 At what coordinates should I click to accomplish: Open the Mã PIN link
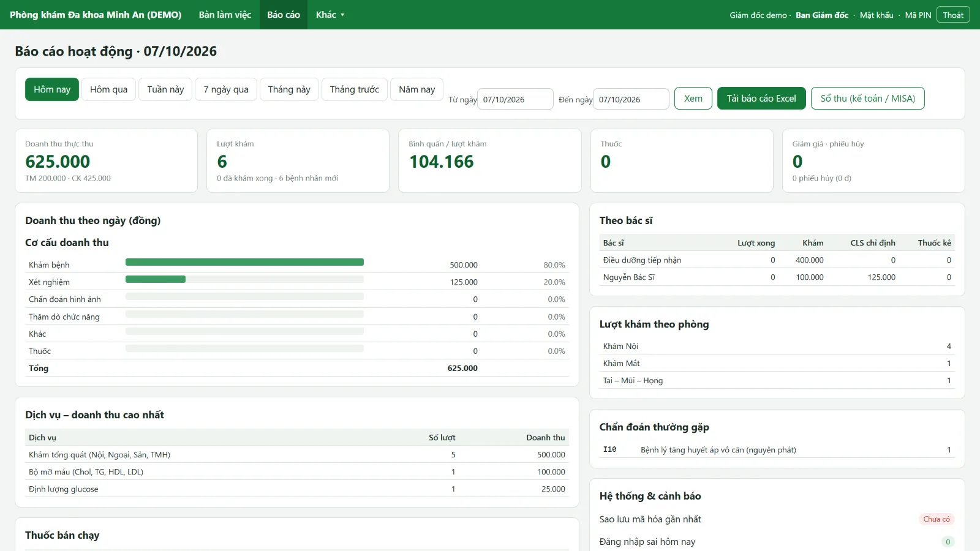click(x=918, y=15)
